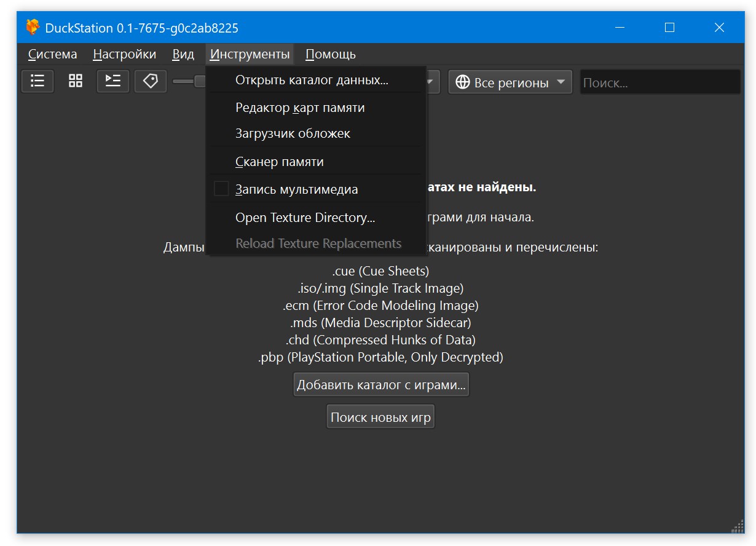The image size is (756, 546).
Task: Click .iso/.img (Single Track Image) text
Action: click(x=381, y=288)
